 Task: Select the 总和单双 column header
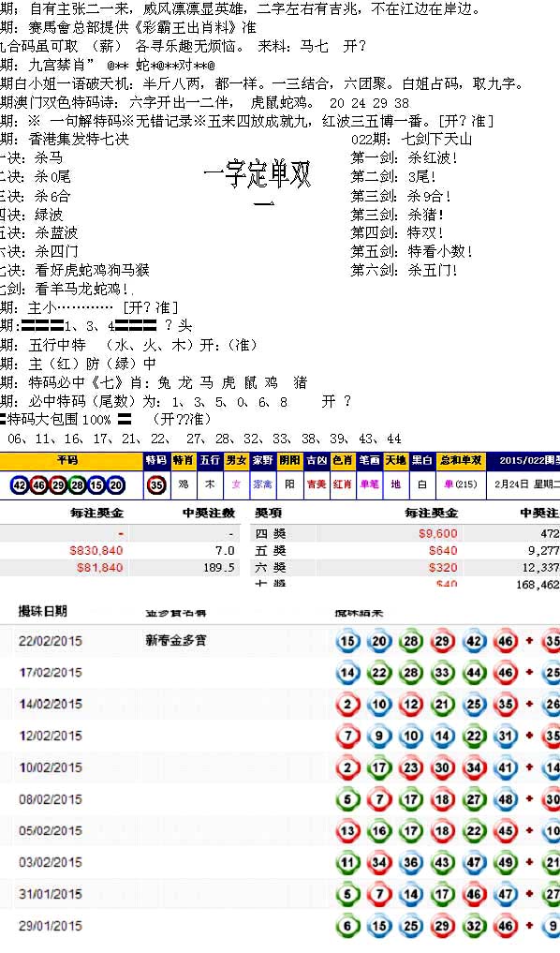click(461, 461)
